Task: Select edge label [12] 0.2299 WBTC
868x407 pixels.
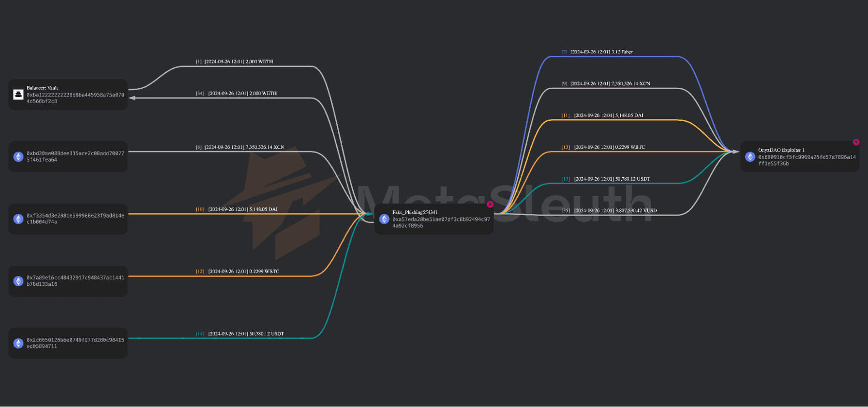Action: click(237, 272)
